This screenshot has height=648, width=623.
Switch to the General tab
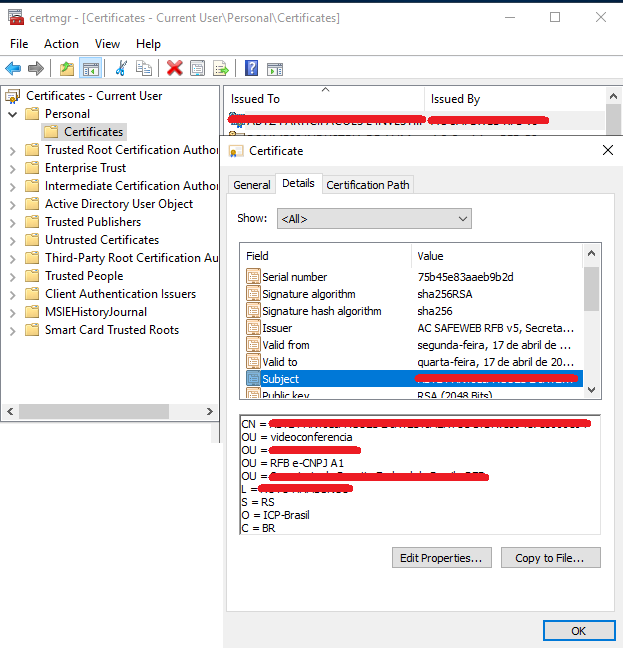pos(252,185)
